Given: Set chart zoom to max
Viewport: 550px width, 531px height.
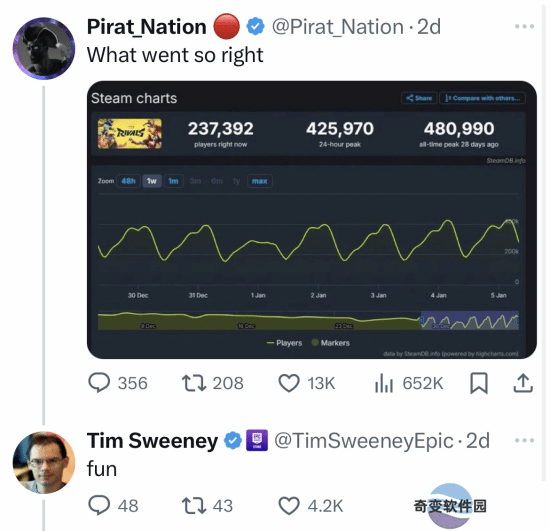Looking at the screenshot, I should click(260, 181).
